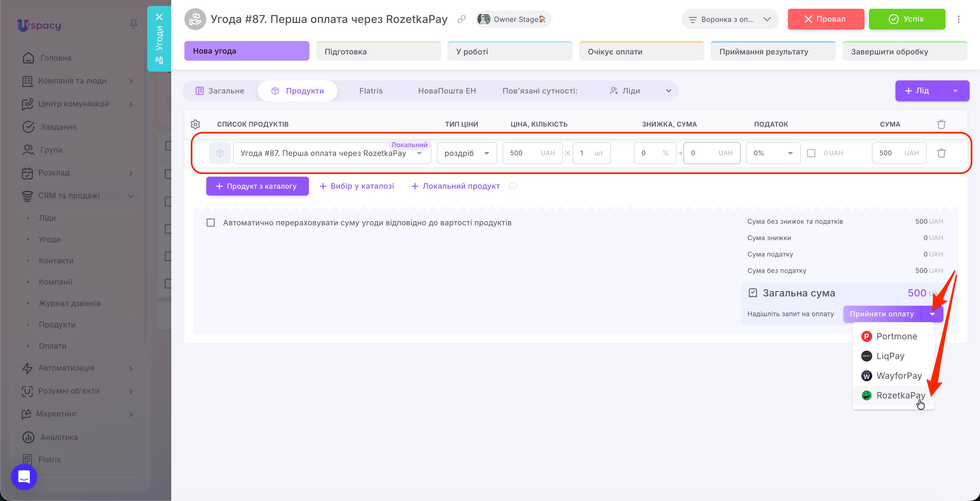The width and height of the screenshot is (980, 501).
Task: Expand the 0% tax rate dropdown
Action: point(773,153)
